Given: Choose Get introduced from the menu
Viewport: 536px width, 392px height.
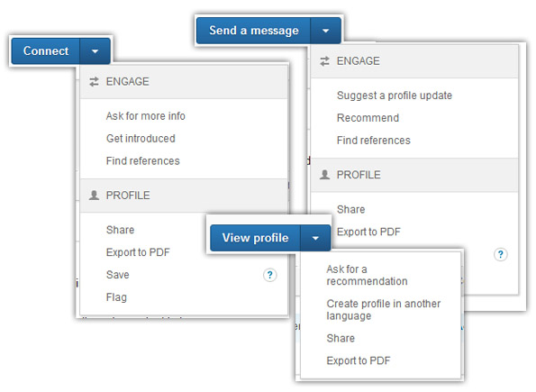Looking at the screenshot, I should (141, 139).
